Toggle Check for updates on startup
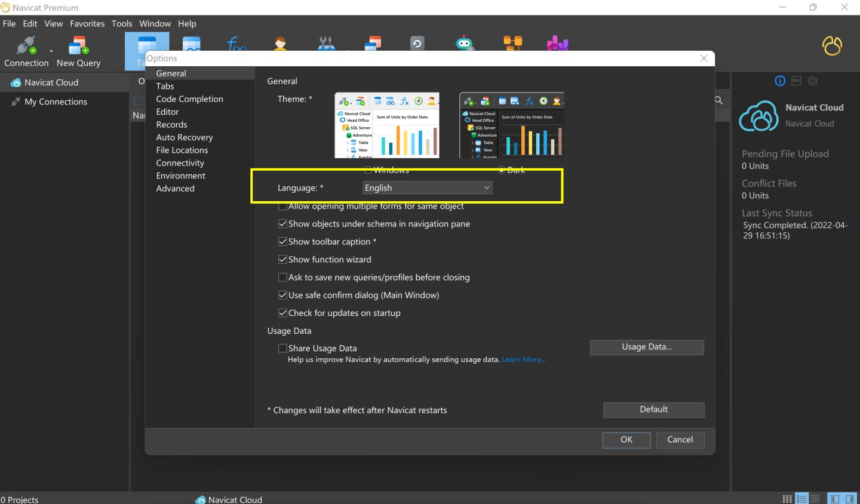860x504 pixels. tap(282, 313)
